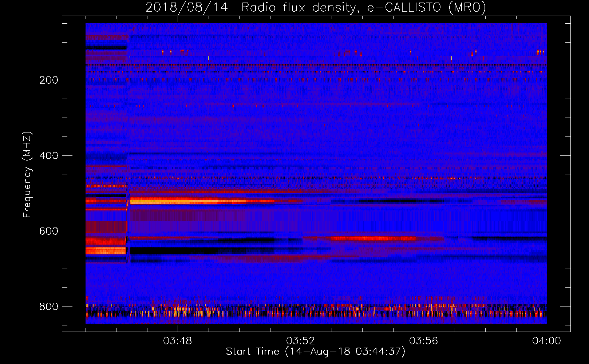Click the red emission band near 620 MHz after 03:53

(373, 239)
